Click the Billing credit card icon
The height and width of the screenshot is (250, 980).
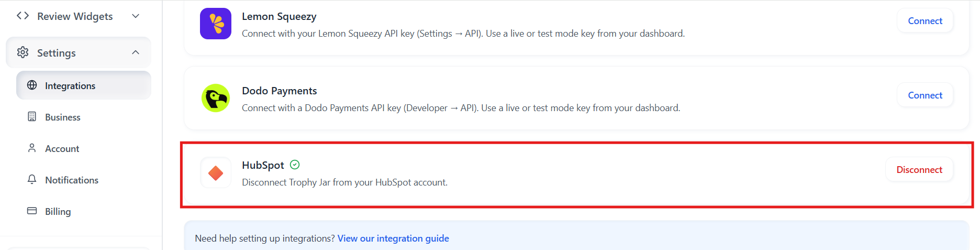(32, 211)
